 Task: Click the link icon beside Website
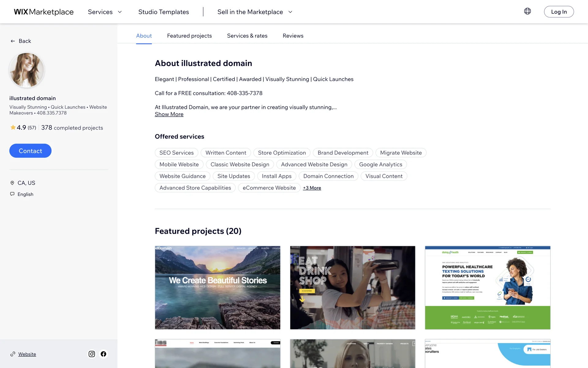tap(13, 354)
